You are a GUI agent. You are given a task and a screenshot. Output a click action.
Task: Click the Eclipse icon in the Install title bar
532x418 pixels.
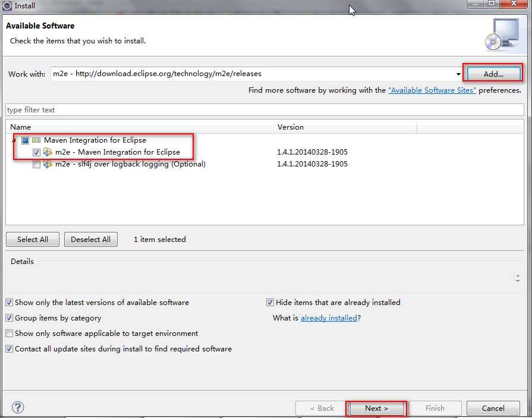[7, 5]
